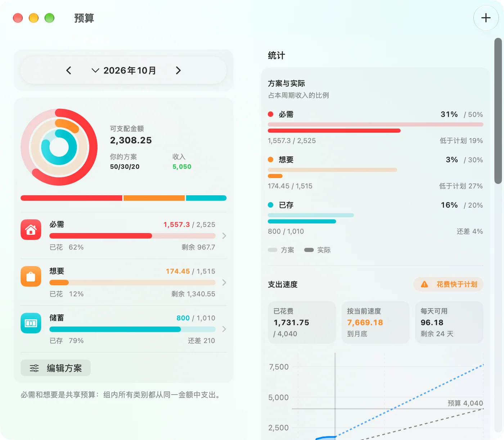
Task: Click the 方案与实际 heading
Action: point(287,83)
